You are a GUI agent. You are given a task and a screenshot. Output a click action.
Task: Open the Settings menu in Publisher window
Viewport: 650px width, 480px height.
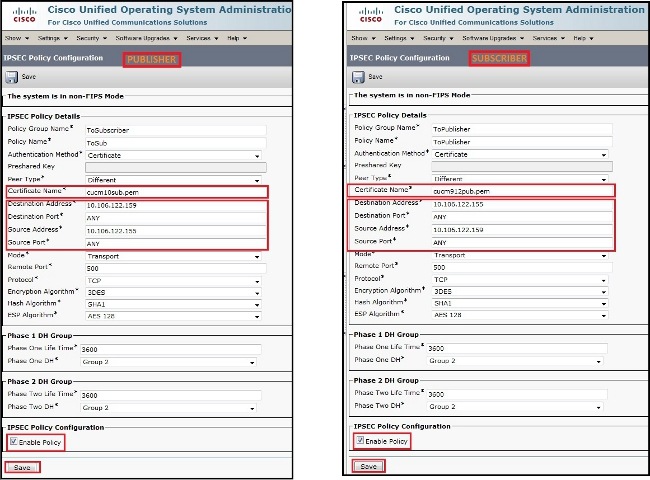click(x=53, y=38)
